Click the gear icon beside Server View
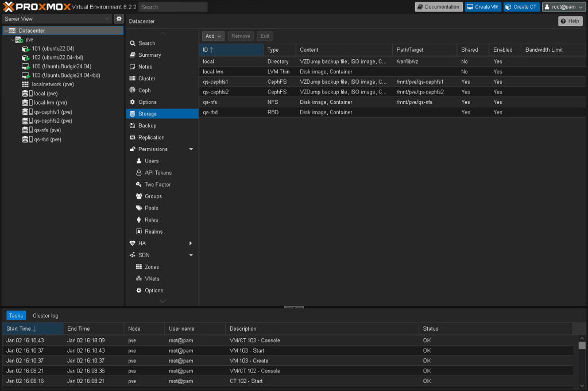Viewport: 588px width, 391px height. (x=119, y=19)
